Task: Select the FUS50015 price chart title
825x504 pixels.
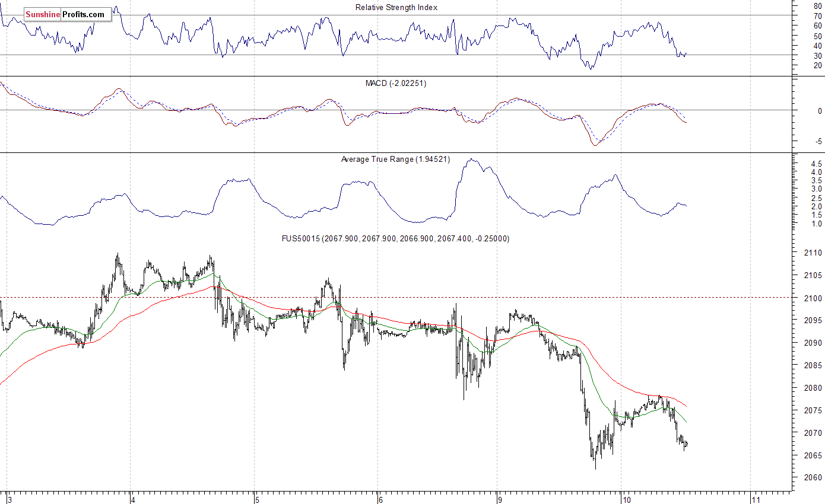Action: tap(395, 238)
